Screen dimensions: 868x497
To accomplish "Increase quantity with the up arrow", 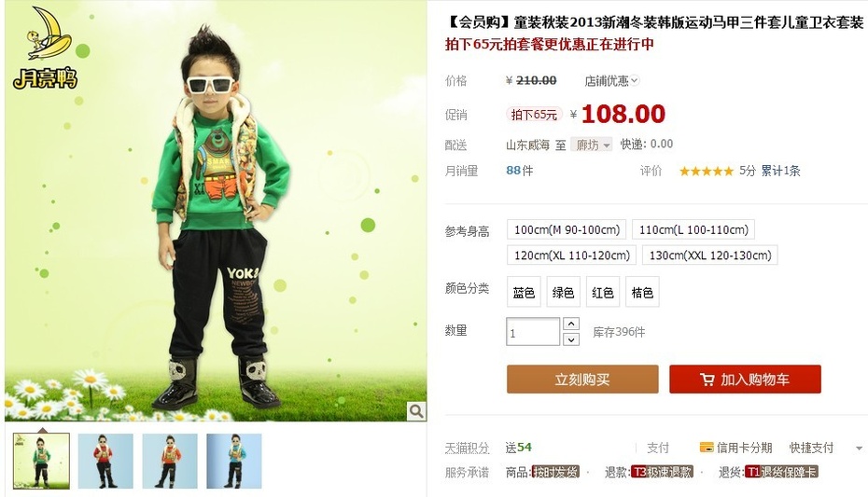I will (x=571, y=324).
